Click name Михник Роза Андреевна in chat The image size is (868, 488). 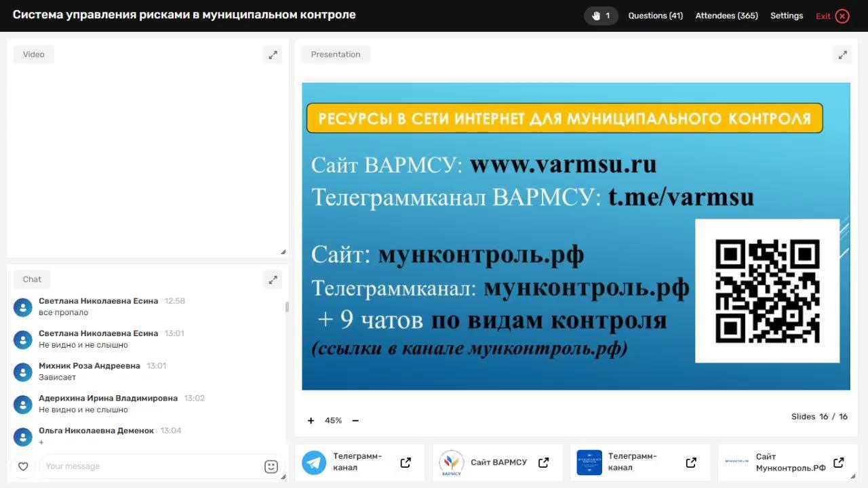[90, 366]
